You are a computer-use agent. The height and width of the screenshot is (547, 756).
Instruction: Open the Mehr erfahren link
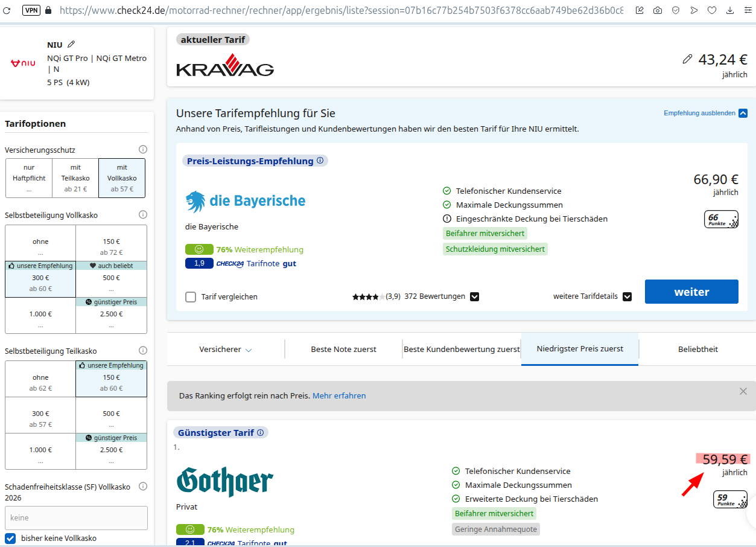(x=339, y=395)
